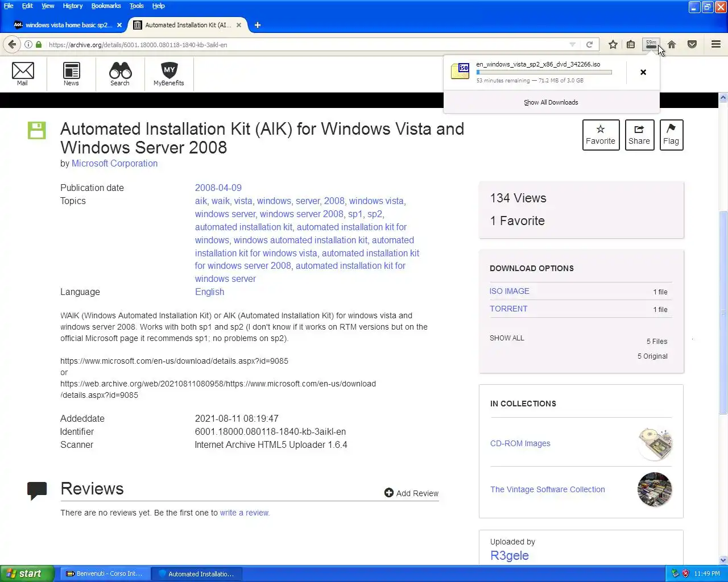Open the Pocket icon in toolbar

pyautogui.click(x=692, y=44)
